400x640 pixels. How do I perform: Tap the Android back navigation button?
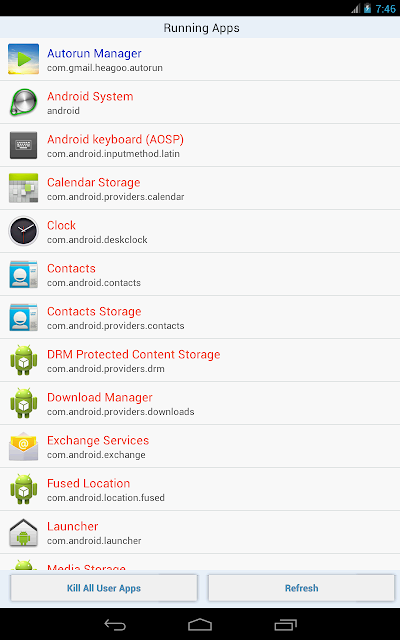[115, 624]
